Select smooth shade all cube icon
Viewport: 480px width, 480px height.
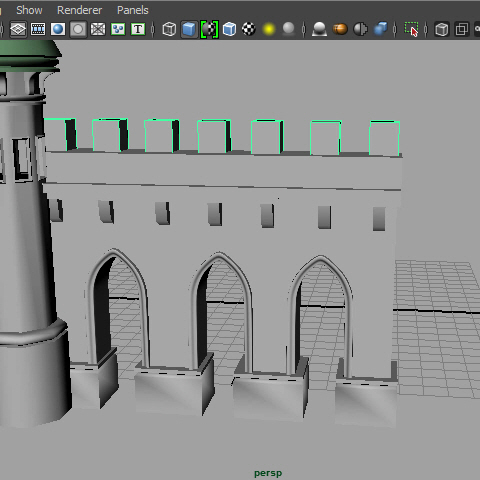point(189,29)
